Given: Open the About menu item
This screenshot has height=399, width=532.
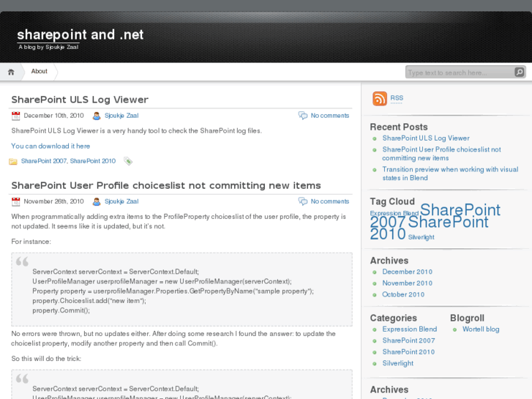Looking at the screenshot, I should (39, 71).
